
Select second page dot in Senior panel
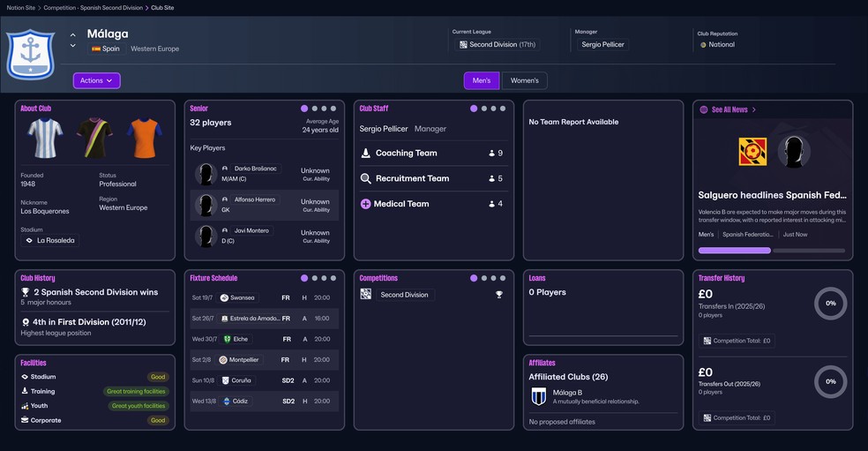tap(315, 109)
